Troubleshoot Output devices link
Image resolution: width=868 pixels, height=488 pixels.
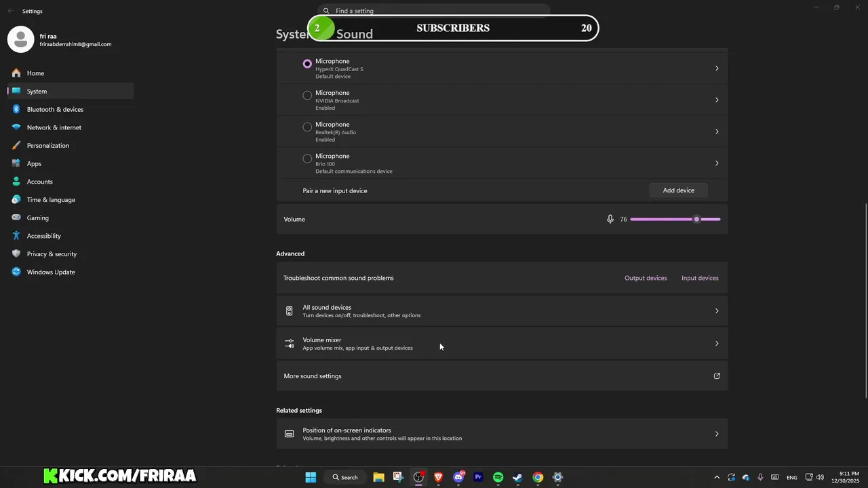[646, 278]
